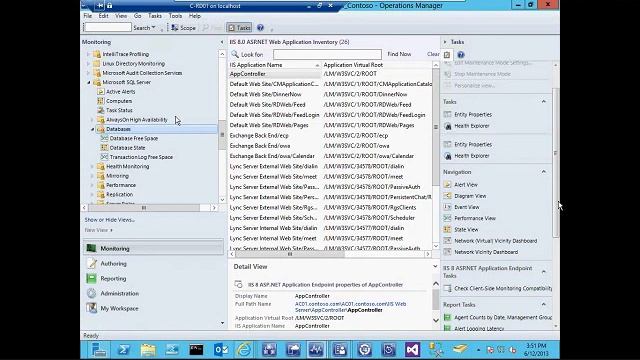Click the Look for input field
640x360 pixels.
click(x=327, y=54)
